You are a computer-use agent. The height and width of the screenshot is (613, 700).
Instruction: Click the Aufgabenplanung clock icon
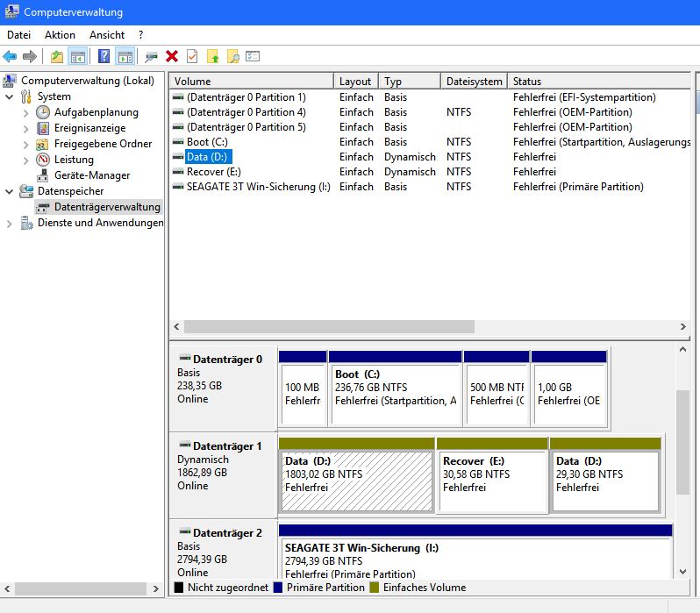point(43,112)
